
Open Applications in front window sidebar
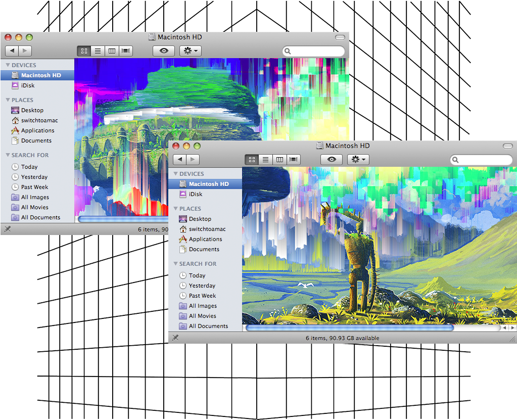(x=205, y=239)
